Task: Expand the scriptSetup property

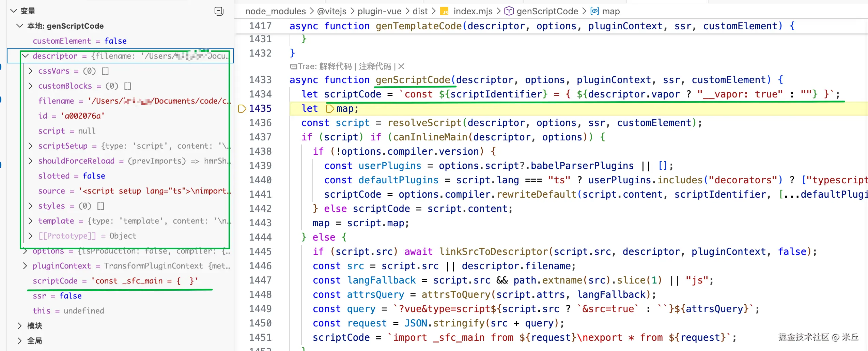Action: click(31, 146)
